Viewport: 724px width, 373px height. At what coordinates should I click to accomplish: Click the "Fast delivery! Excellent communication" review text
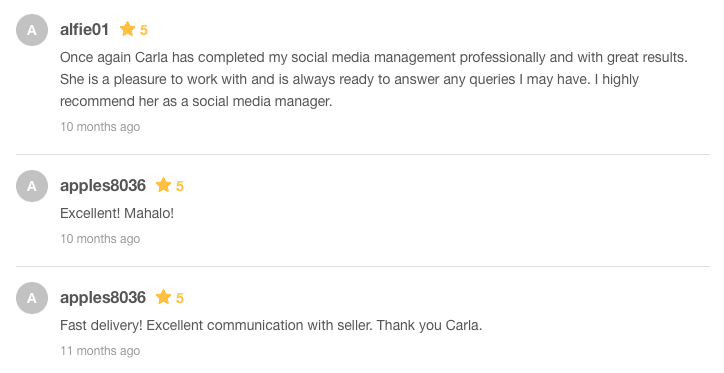pyautogui.click(x=271, y=325)
